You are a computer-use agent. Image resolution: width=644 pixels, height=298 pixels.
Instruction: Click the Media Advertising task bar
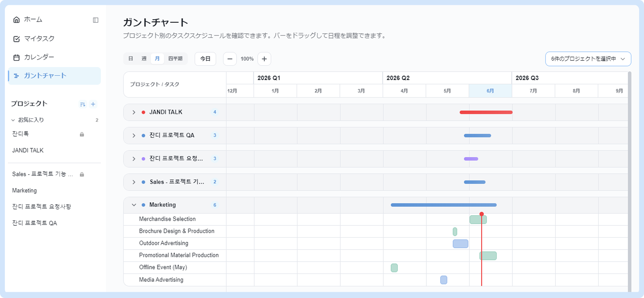[x=444, y=280]
